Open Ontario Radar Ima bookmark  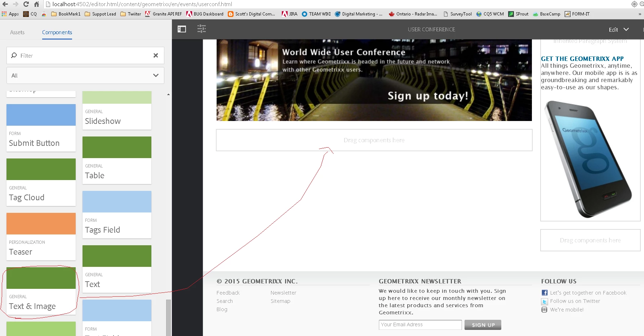click(x=413, y=14)
